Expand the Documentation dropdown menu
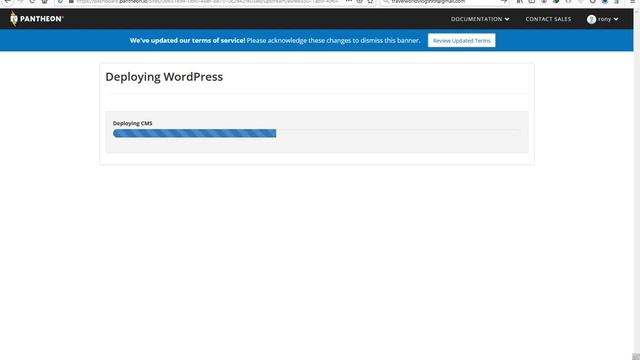 tap(480, 19)
